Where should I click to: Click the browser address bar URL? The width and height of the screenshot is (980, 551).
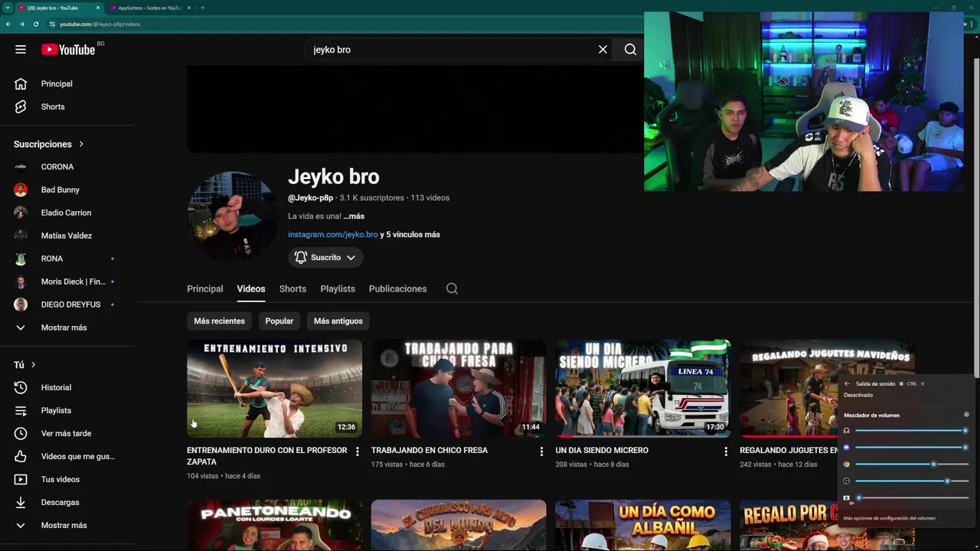100,24
